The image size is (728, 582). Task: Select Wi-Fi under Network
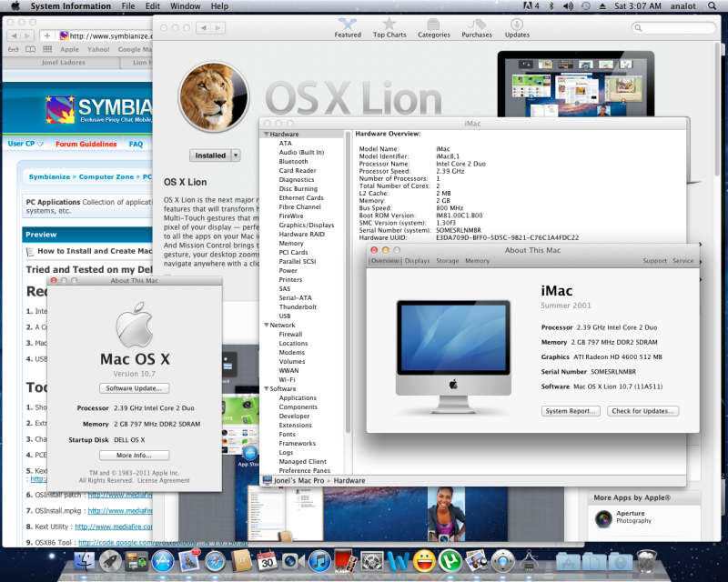tap(287, 379)
